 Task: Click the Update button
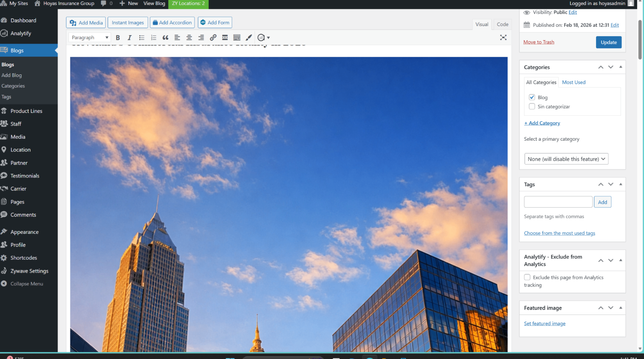(608, 42)
